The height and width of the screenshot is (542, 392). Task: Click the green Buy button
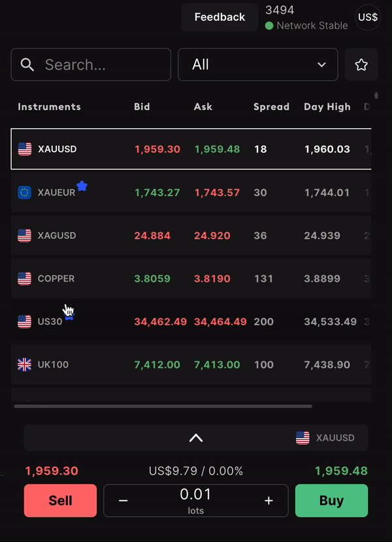tap(331, 501)
